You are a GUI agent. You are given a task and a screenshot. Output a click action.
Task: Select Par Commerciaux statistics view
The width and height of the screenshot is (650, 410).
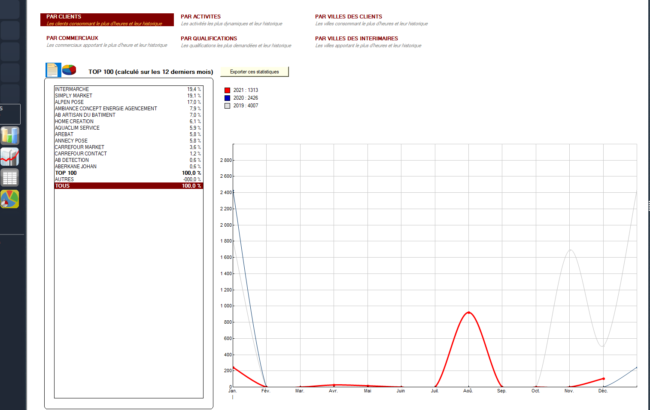tap(73, 38)
